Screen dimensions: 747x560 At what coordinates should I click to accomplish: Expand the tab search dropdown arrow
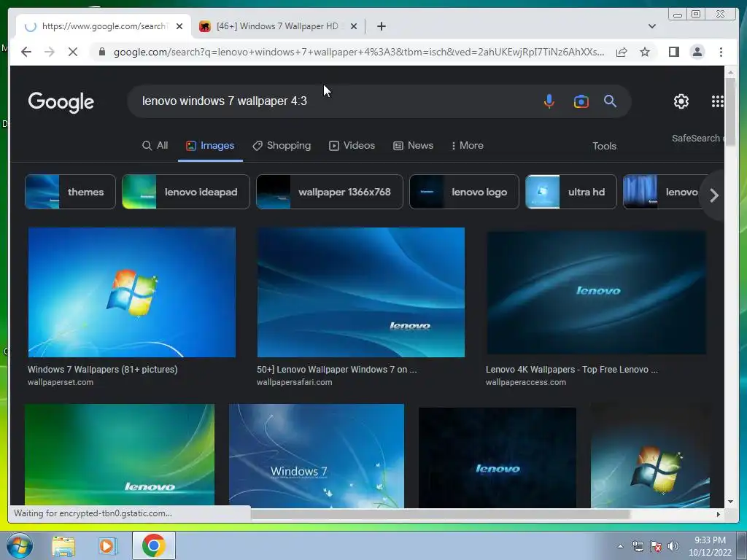pyautogui.click(x=651, y=26)
